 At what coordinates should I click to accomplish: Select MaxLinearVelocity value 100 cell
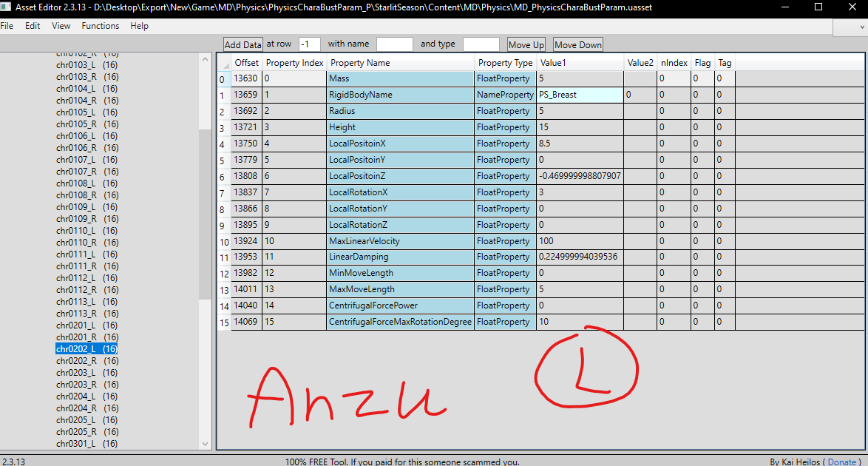(x=580, y=241)
